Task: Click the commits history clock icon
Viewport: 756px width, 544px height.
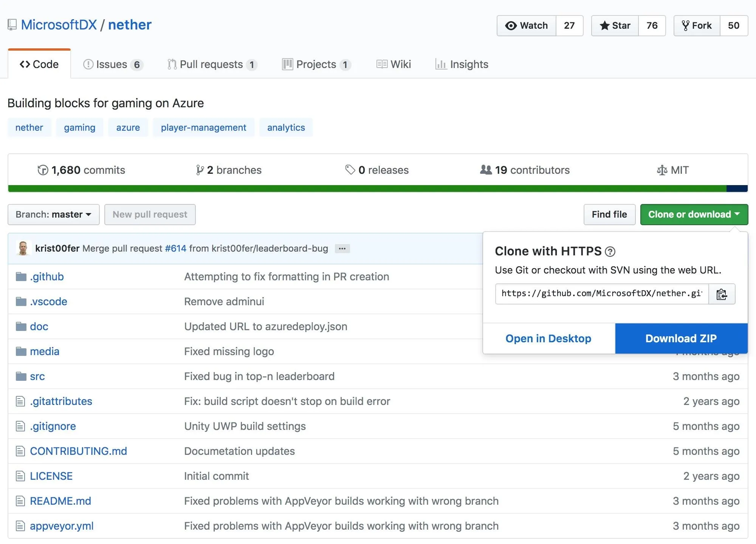Action: 43,170
